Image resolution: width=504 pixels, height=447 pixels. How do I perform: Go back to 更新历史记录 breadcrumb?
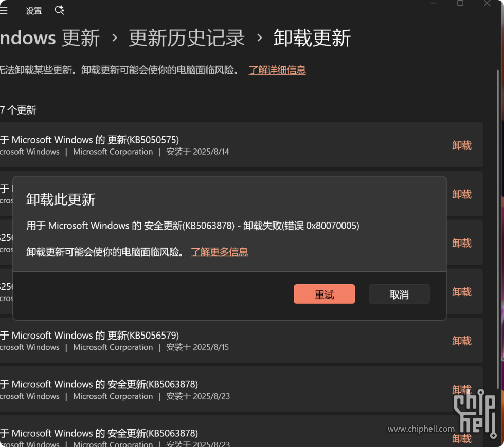tap(187, 38)
